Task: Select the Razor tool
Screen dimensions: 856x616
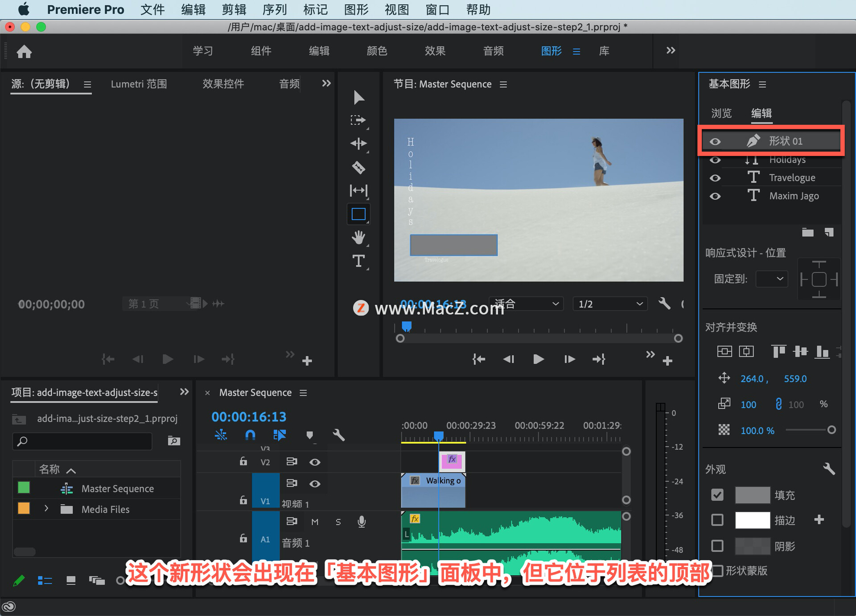Action: (358, 167)
